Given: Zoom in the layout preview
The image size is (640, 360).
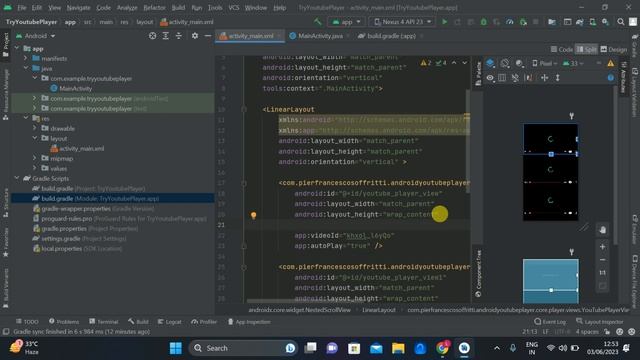Looking at the screenshot, I should 602,247.
